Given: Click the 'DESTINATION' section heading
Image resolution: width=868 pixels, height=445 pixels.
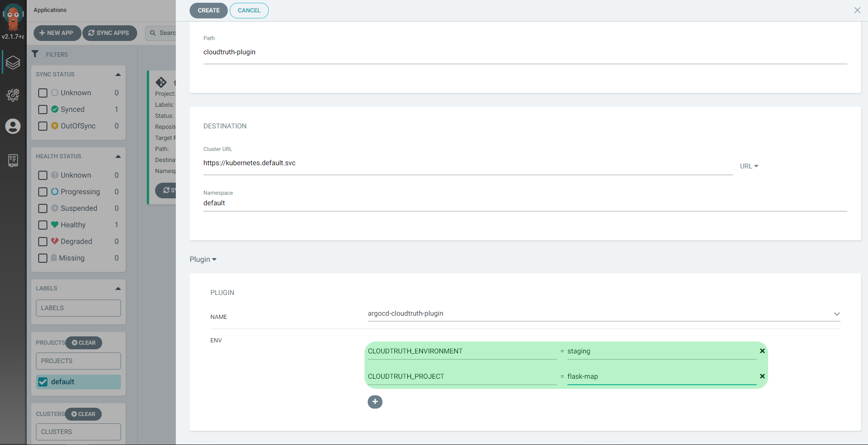Looking at the screenshot, I should coord(225,126).
